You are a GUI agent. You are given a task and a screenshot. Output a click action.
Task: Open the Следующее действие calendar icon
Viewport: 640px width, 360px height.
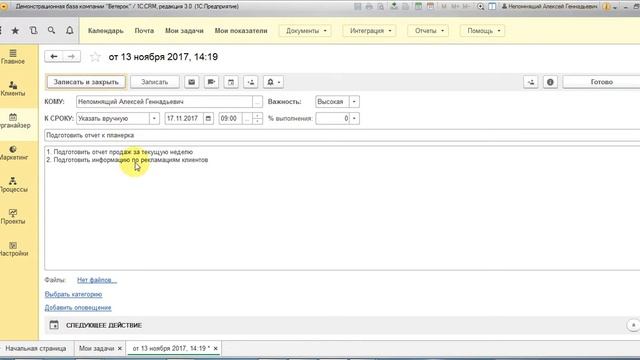(54, 325)
